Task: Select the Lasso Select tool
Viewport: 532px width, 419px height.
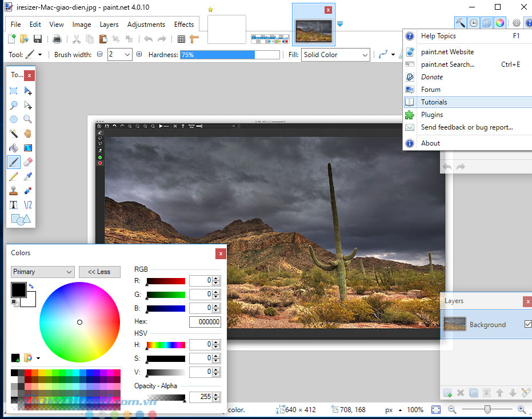Action: (x=14, y=105)
